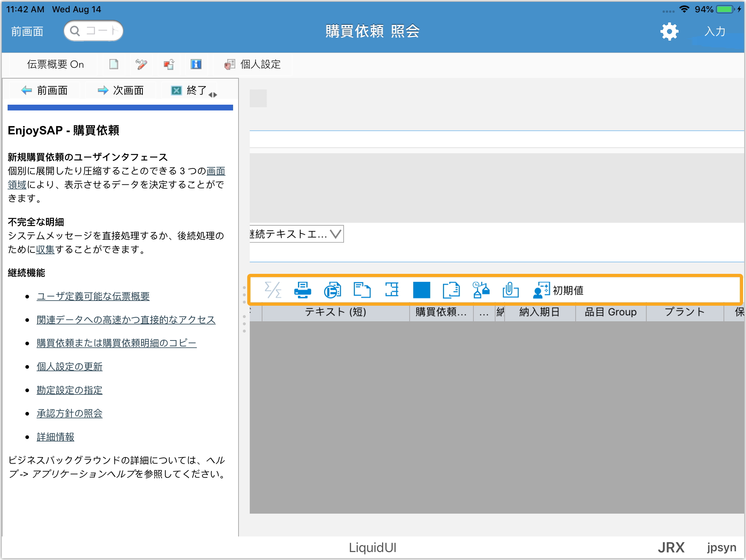Click the small left-right arrows expander

(x=213, y=95)
